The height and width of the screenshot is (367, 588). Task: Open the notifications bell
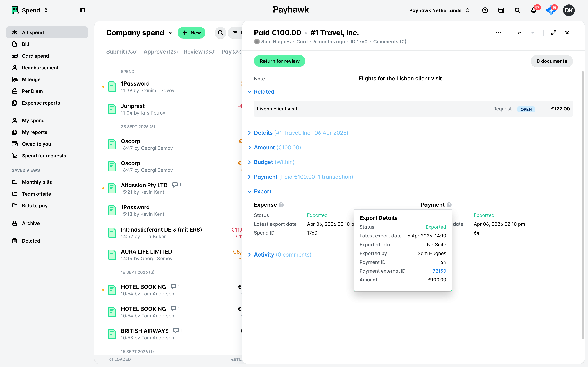pyautogui.click(x=533, y=10)
